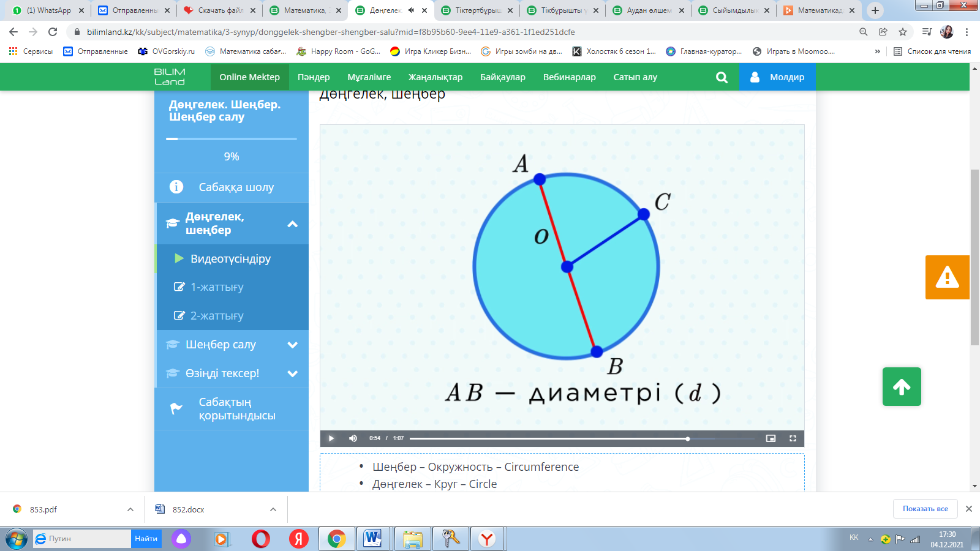The image size is (980, 551).
Task: Collapse the Дөңгелек, шеңбер section
Action: coord(293,224)
